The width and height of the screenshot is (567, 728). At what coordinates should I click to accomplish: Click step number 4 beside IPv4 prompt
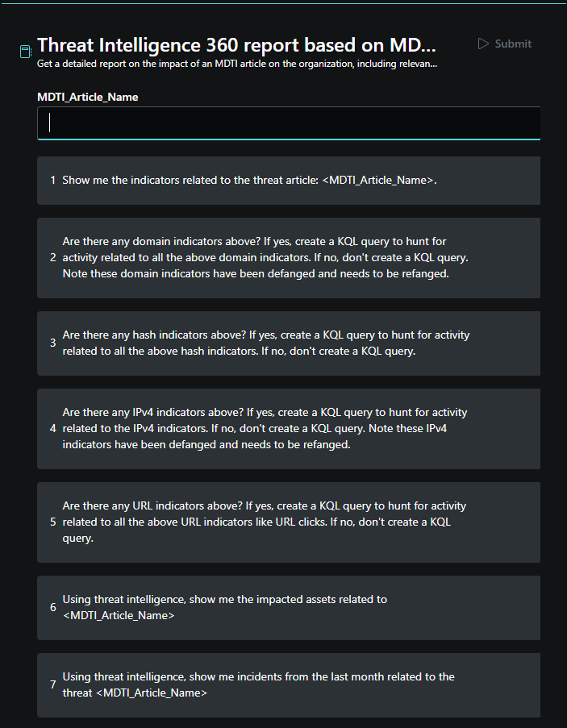53,429
